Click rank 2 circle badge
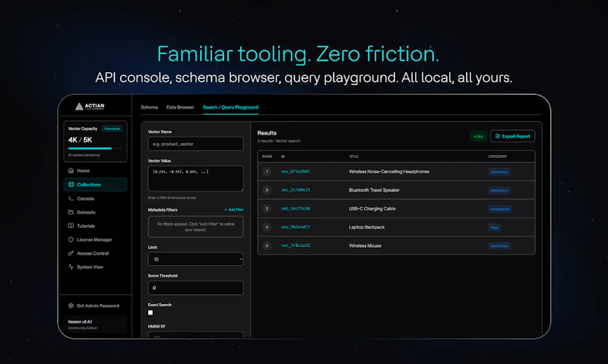 [x=267, y=190]
